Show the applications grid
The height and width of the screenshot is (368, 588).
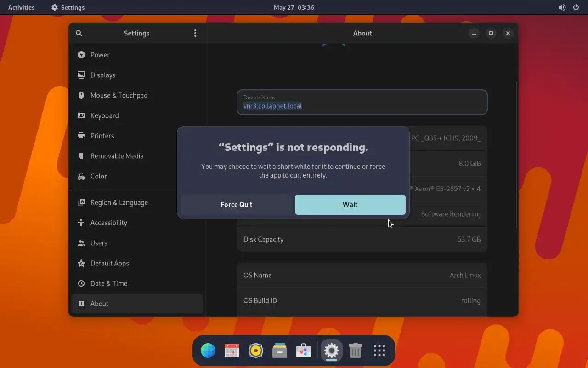(379, 351)
